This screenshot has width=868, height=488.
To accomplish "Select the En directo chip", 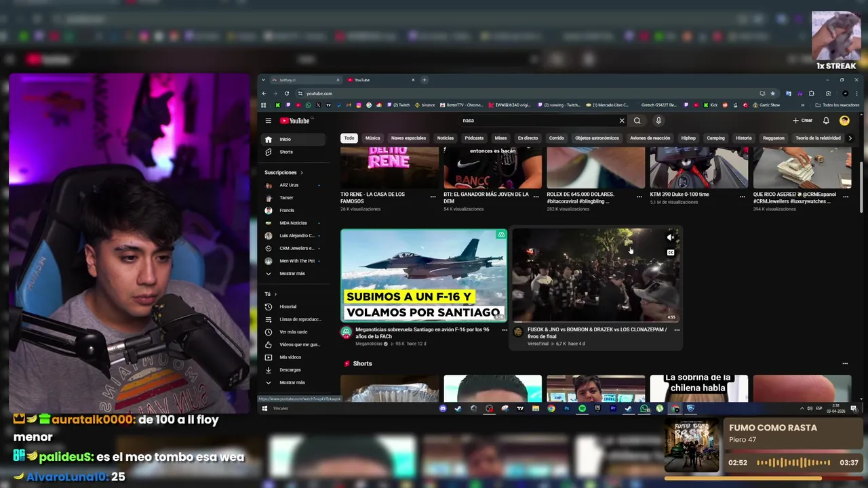I will click(528, 138).
